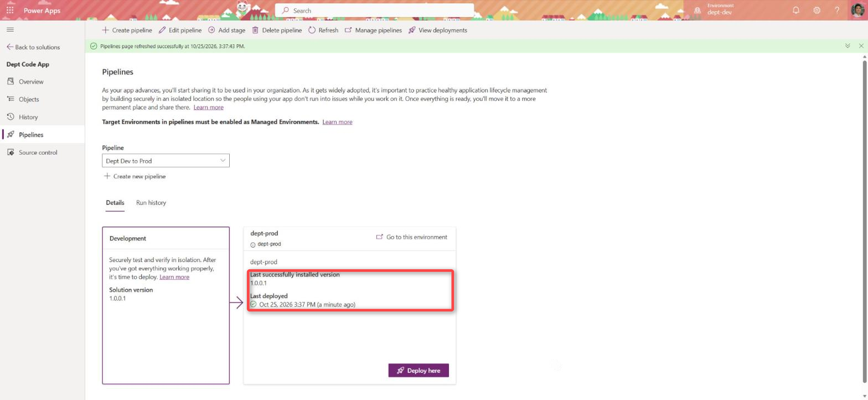Click Learn more in Development card
868x400 pixels.
pos(174,277)
